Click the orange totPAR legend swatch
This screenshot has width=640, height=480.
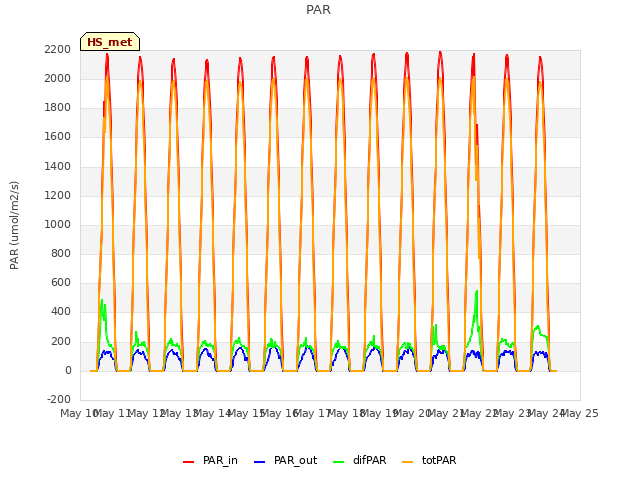pyautogui.click(x=407, y=461)
